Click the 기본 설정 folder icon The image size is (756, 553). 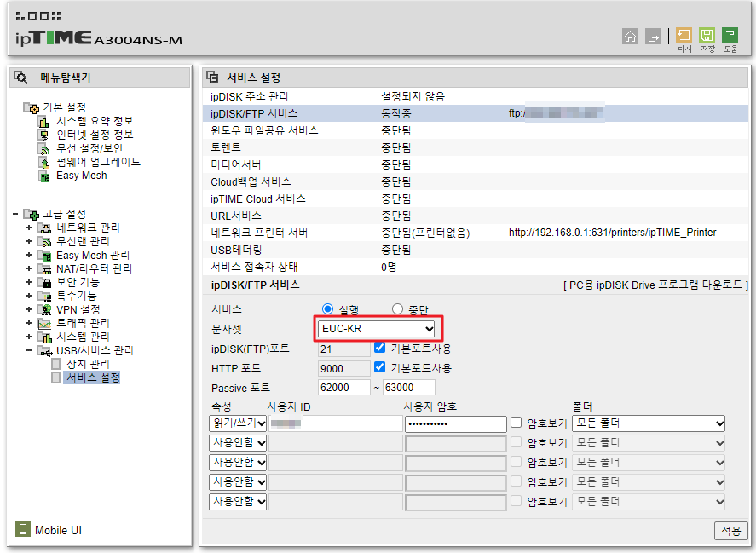(32, 107)
